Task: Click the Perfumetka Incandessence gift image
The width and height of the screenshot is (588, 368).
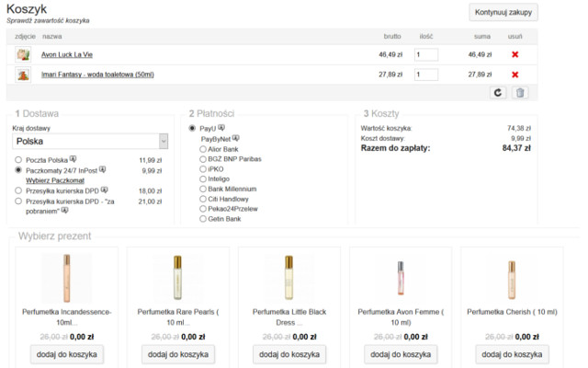Action: 67,278
